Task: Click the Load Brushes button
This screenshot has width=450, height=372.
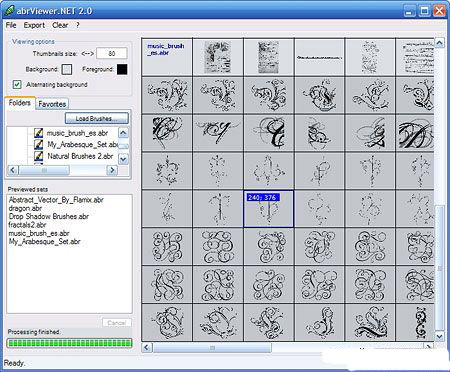Action: (x=97, y=118)
